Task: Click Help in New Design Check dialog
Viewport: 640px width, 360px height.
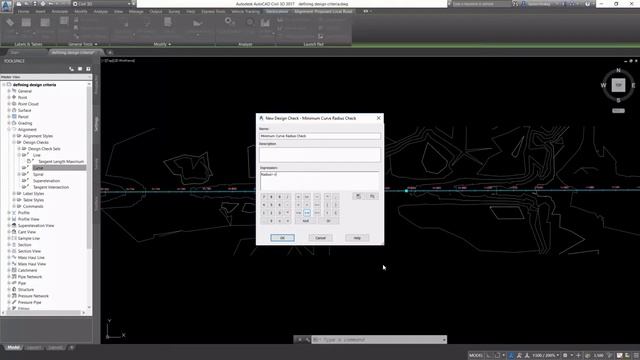Action: click(357, 238)
